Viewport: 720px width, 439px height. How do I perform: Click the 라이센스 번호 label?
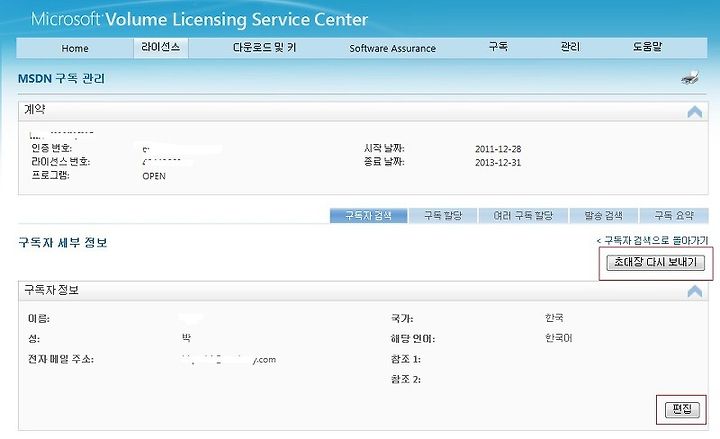tap(61, 162)
